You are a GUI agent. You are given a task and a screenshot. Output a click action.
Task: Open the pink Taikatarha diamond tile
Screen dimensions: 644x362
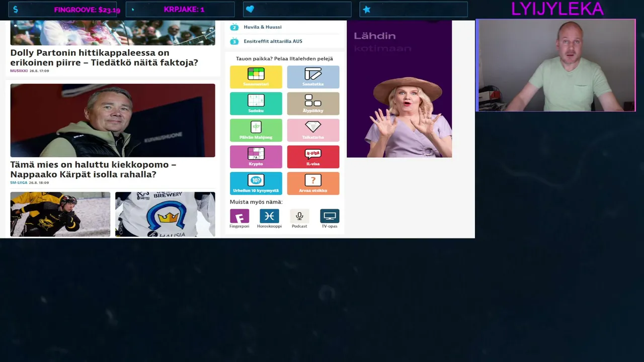point(313,130)
